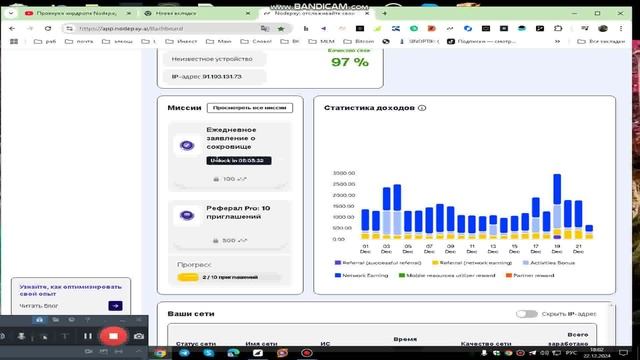Expand the Bitcoin bookmarks folder
Screen dimensions: 640x360
pos(358,41)
